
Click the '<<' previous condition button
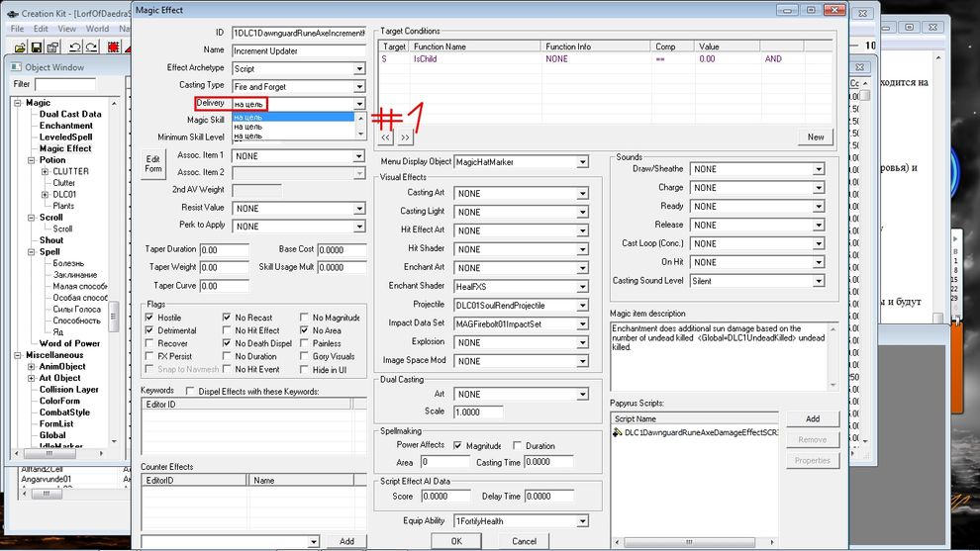pyautogui.click(x=387, y=138)
